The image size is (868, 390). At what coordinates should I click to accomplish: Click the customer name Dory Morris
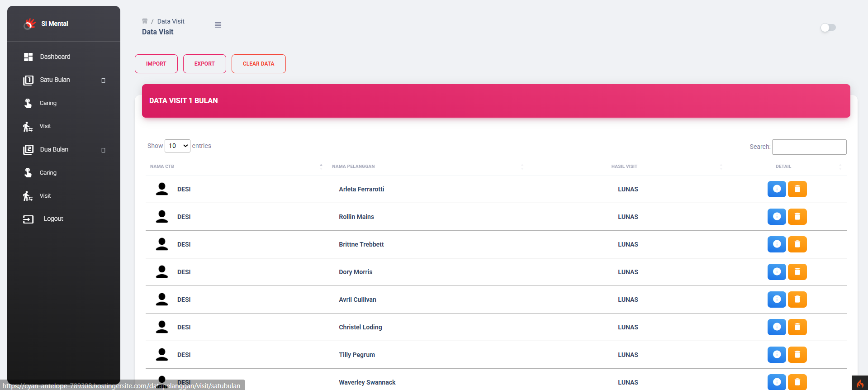(x=356, y=272)
